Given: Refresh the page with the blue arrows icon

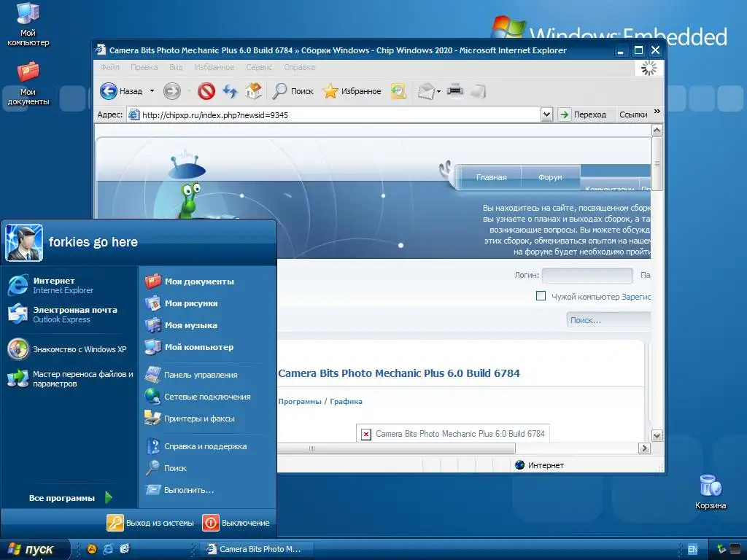Looking at the screenshot, I should [230, 91].
